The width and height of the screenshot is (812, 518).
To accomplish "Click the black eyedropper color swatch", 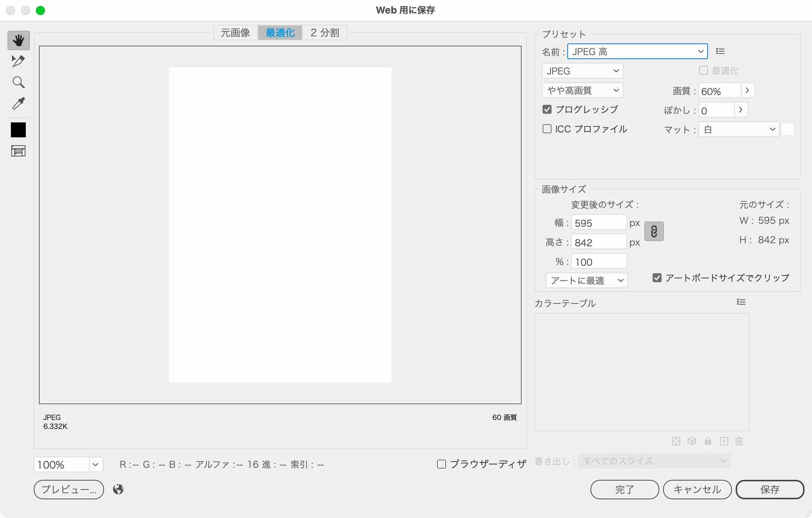I will [18, 130].
